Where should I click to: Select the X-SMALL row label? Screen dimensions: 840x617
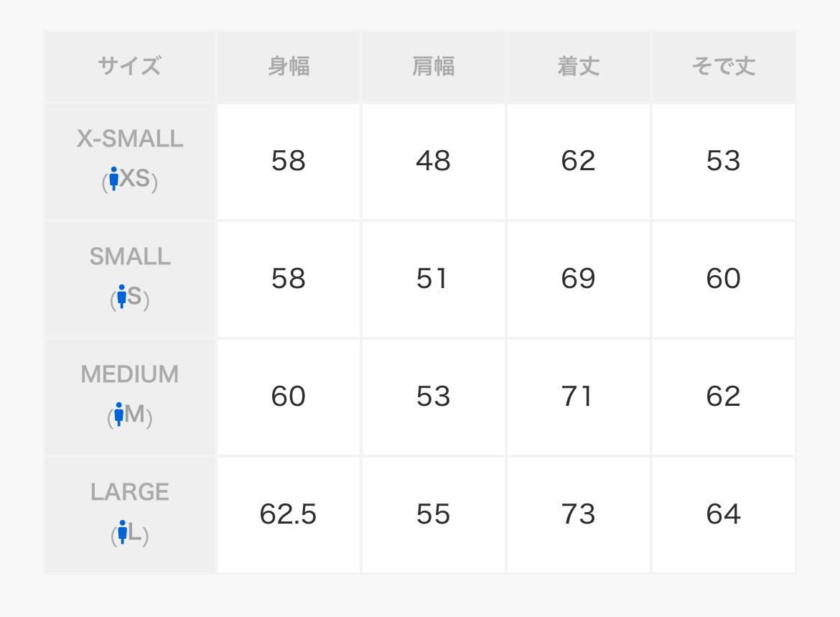(x=130, y=139)
